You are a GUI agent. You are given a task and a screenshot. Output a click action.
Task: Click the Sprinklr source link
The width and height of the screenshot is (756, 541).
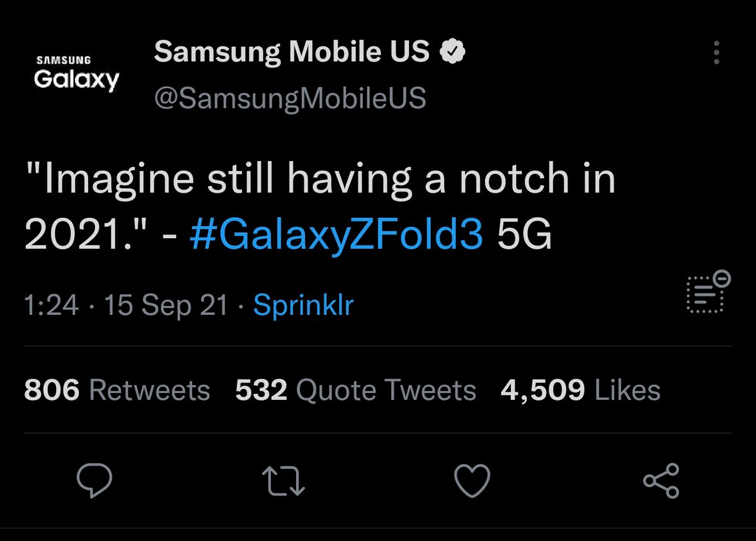[x=303, y=306]
